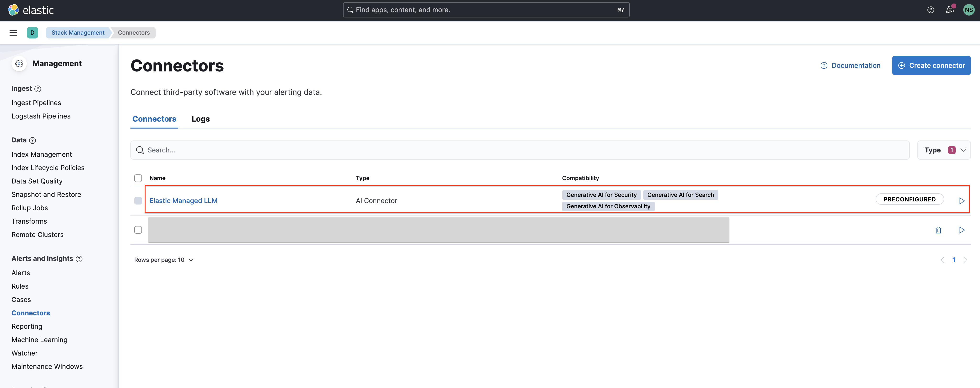Open Transforms in sidebar

point(29,221)
